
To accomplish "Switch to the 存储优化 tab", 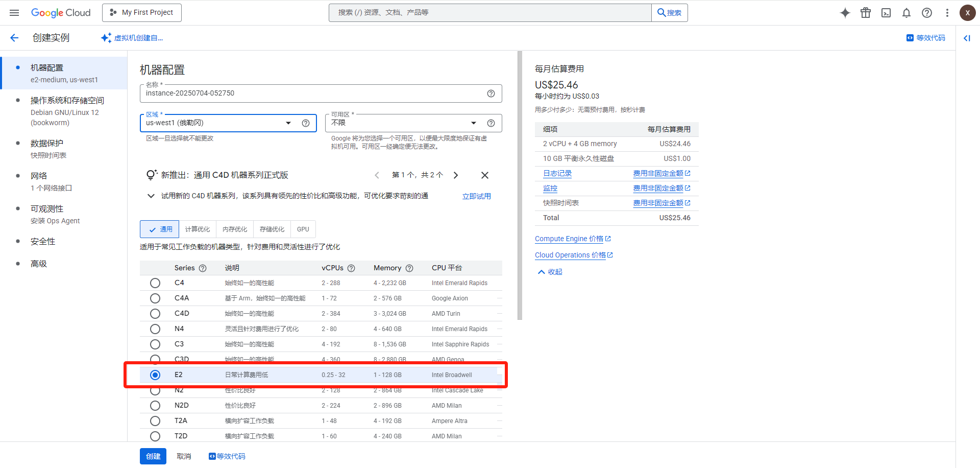I will click(272, 229).
